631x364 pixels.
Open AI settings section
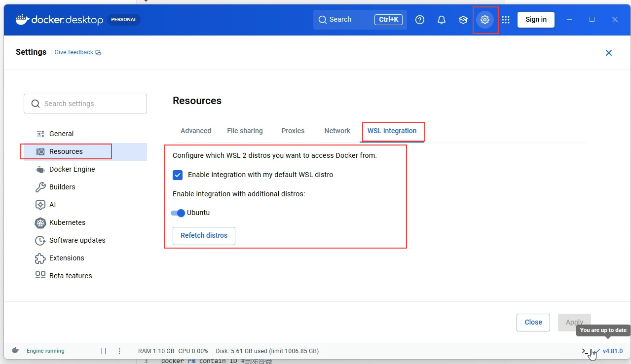pyautogui.click(x=85, y=205)
